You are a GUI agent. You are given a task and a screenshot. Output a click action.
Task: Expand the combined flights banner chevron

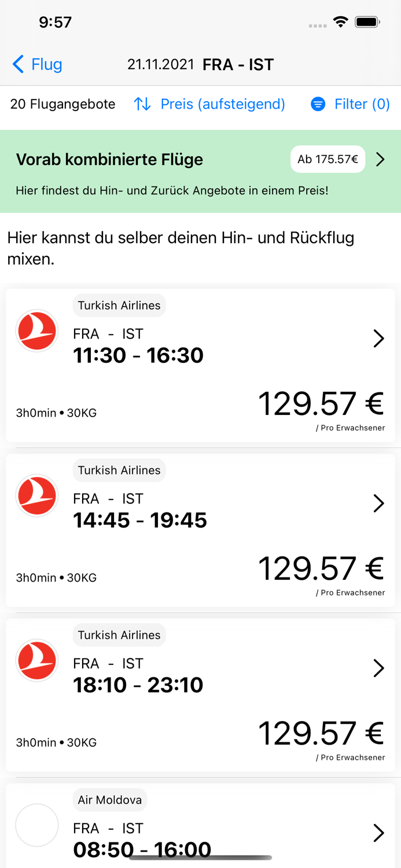(380, 160)
